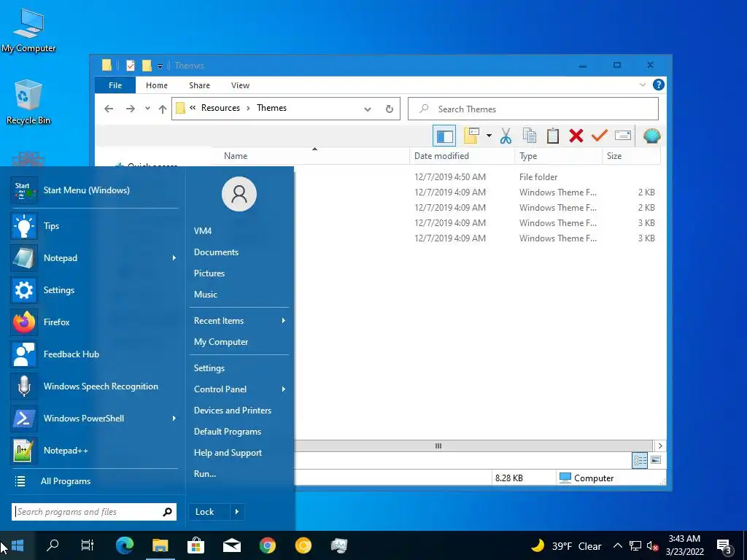The width and height of the screenshot is (747, 560).
Task: Open the Classic Shell settings shell icon
Action: pos(651,136)
